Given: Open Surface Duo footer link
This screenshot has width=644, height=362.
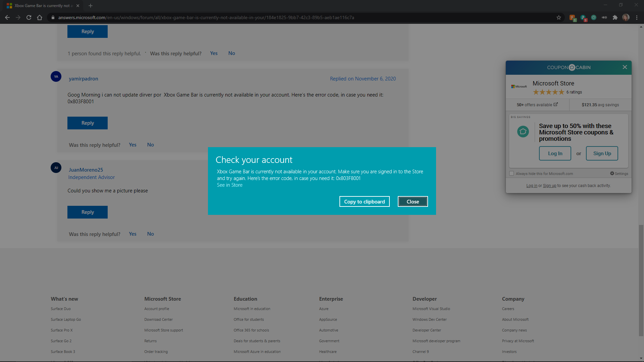Looking at the screenshot, I should pos(61,309).
